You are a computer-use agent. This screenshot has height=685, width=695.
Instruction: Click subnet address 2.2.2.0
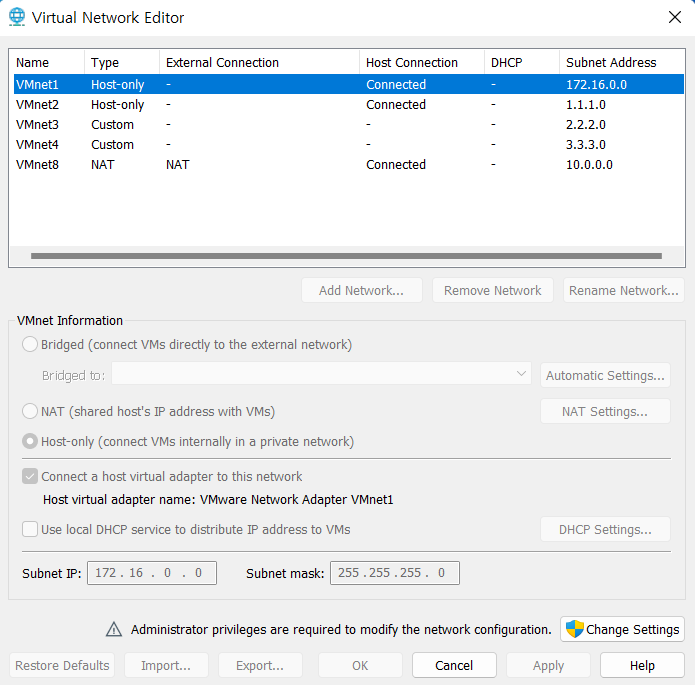click(586, 125)
